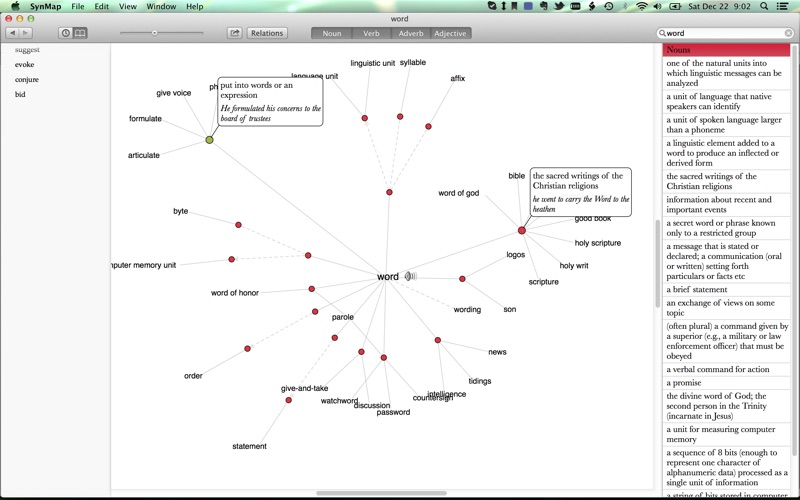
Task: Clear the search field text
Action: [788, 33]
